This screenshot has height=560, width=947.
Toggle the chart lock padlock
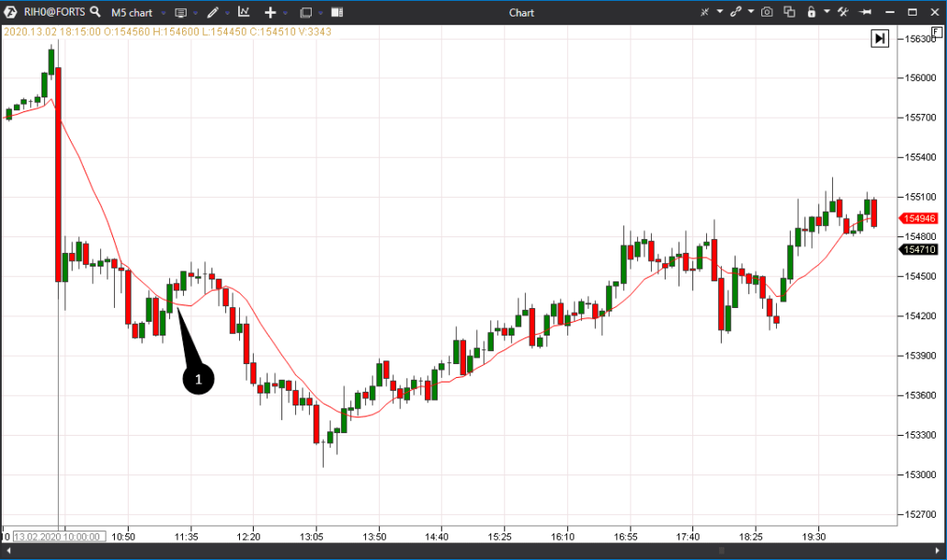(x=811, y=12)
